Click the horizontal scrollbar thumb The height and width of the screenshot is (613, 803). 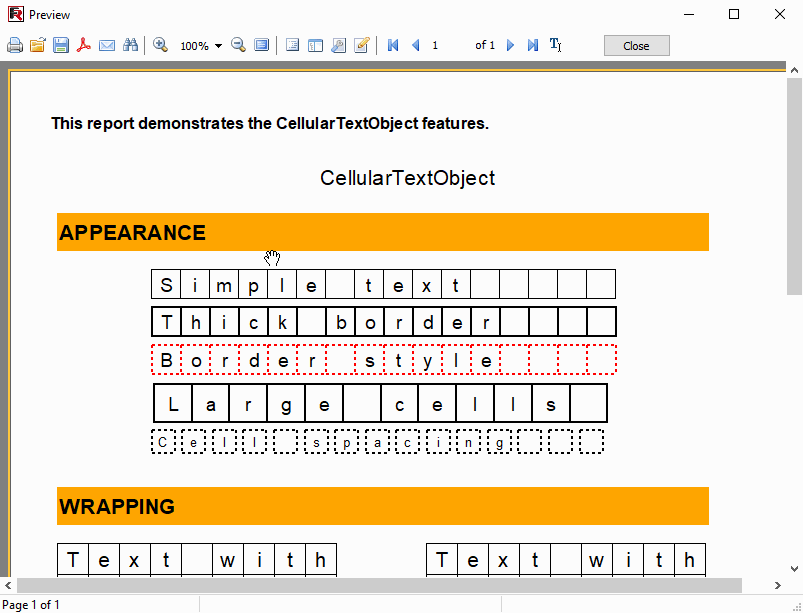pyautogui.click(x=379, y=585)
